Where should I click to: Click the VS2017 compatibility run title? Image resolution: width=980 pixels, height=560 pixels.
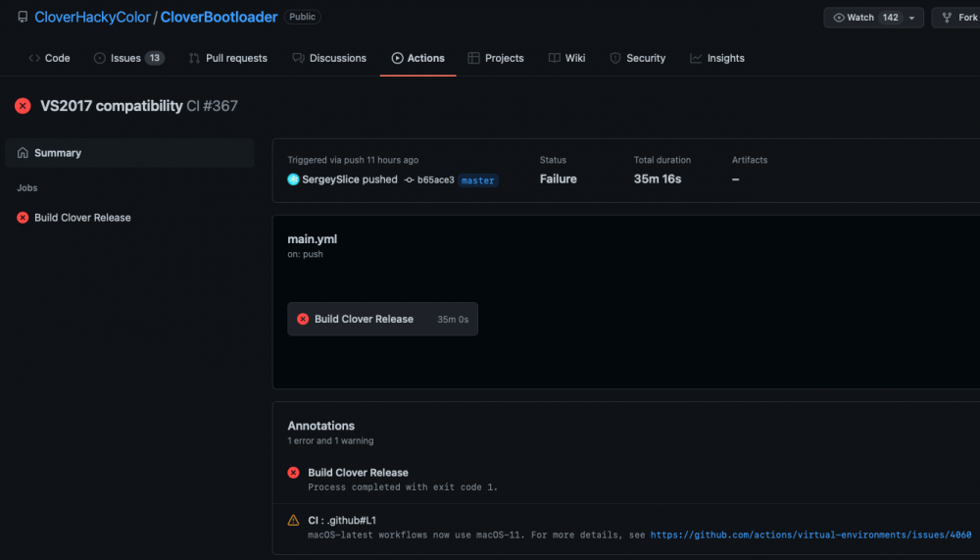click(x=112, y=106)
